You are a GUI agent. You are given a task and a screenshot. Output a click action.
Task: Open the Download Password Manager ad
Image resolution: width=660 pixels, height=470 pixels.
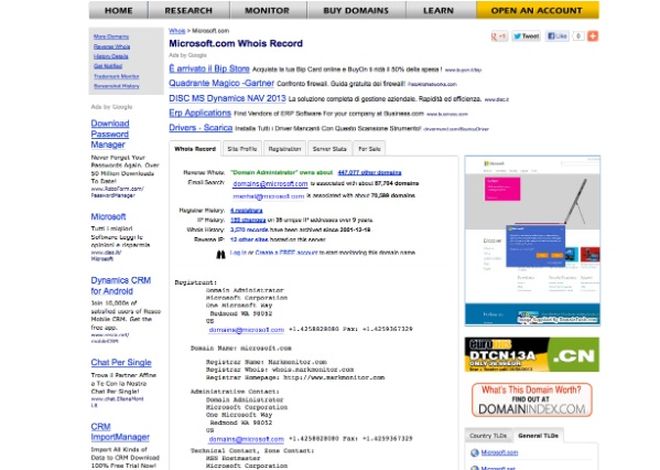(x=110, y=134)
